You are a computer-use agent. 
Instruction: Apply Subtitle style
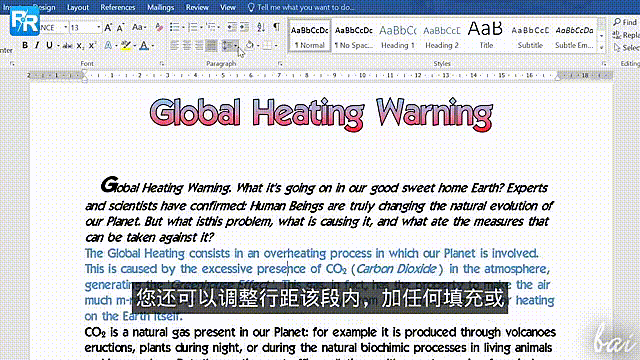click(x=530, y=36)
